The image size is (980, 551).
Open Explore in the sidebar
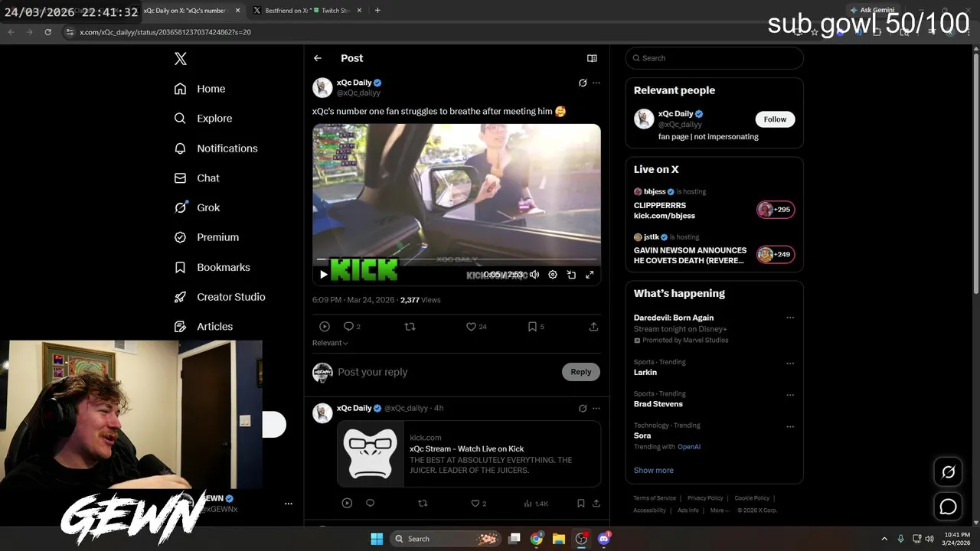pos(203,119)
